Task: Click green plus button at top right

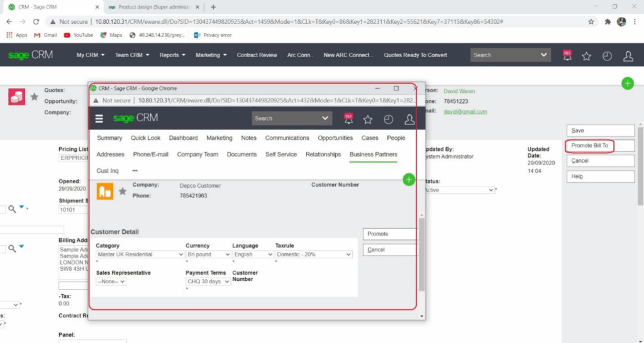Action: tap(627, 83)
